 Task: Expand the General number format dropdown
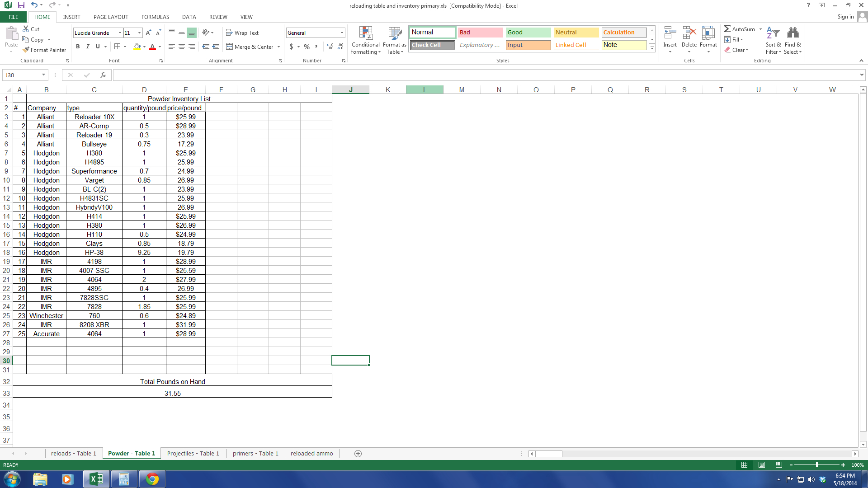click(x=342, y=33)
